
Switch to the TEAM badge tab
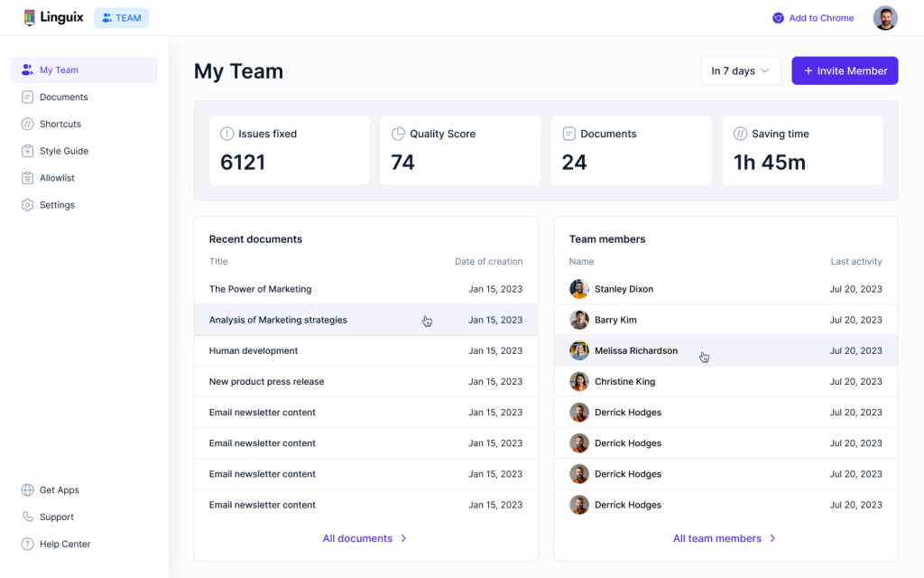click(x=121, y=18)
